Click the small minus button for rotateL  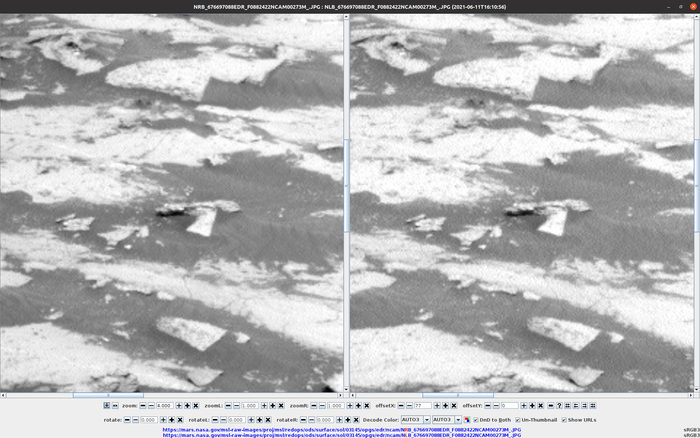tap(223, 420)
